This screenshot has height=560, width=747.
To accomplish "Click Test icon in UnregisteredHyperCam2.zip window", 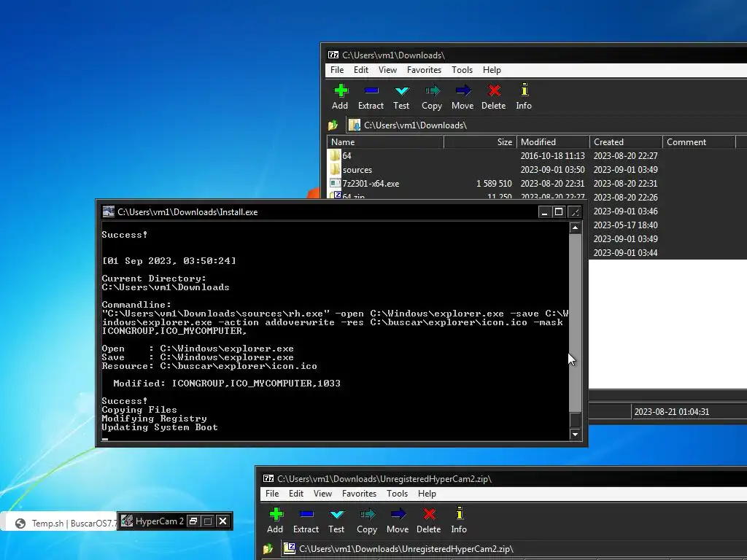I will 337,514.
